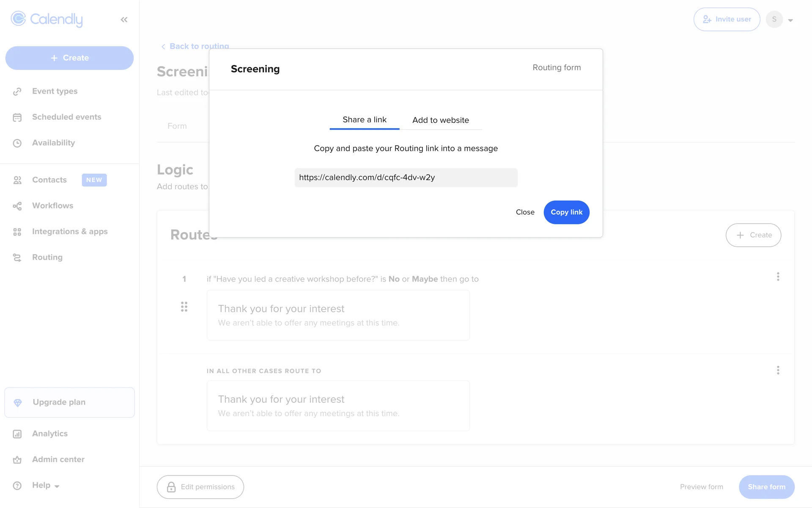Click the Analytics chart icon
Image resolution: width=812 pixels, height=508 pixels.
17,434
